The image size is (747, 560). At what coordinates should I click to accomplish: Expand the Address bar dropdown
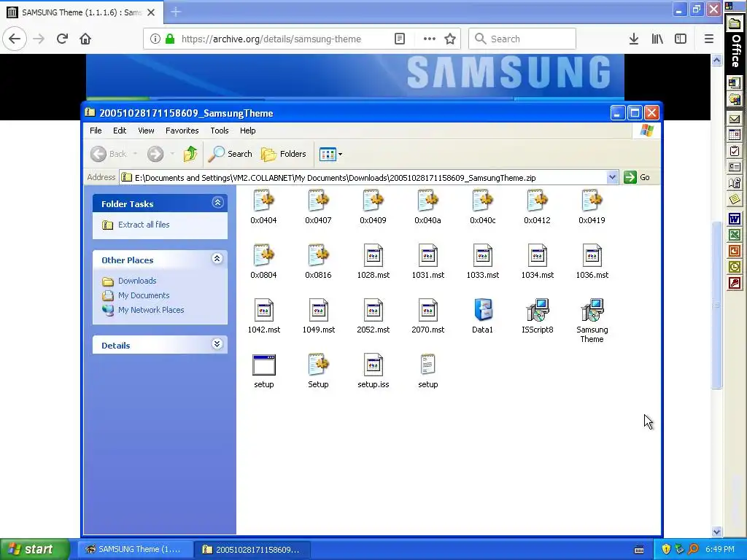click(612, 178)
